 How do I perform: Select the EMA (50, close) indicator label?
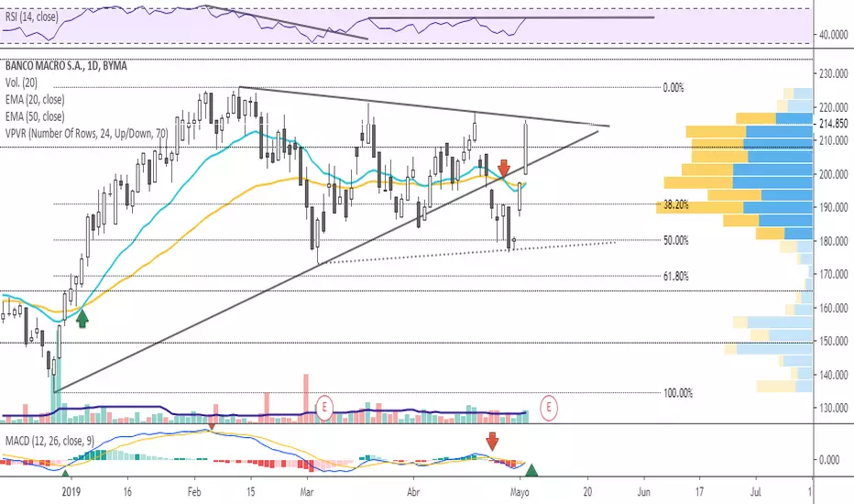coord(35,116)
